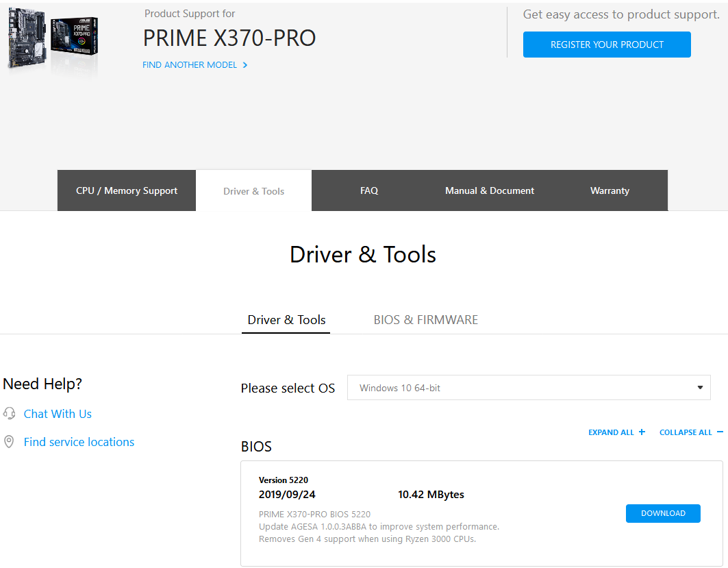This screenshot has height=568, width=728.
Task: Switch to the FAQ tab
Action: pos(369,190)
